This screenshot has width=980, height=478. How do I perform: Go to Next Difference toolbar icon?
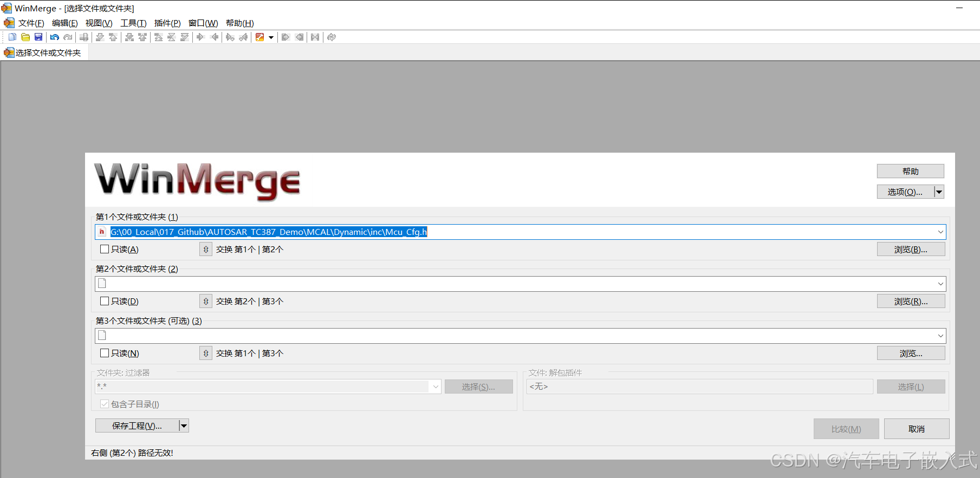[100, 37]
